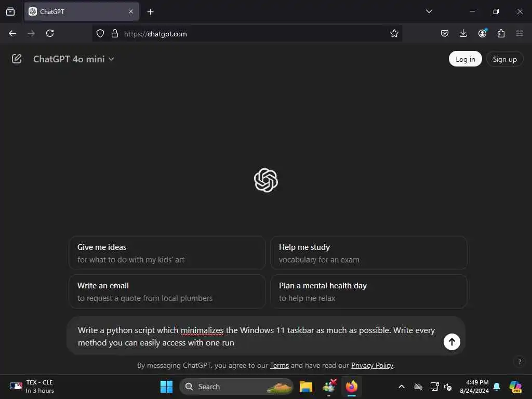Click the chatgpt.com address bar

click(x=247, y=34)
